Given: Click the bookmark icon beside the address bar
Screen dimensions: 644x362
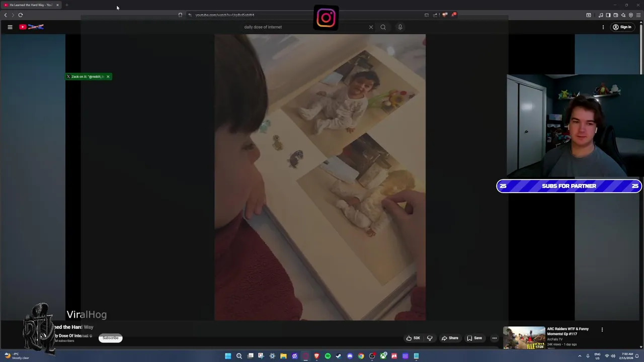Looking at the screenshot, I should 180,15.
